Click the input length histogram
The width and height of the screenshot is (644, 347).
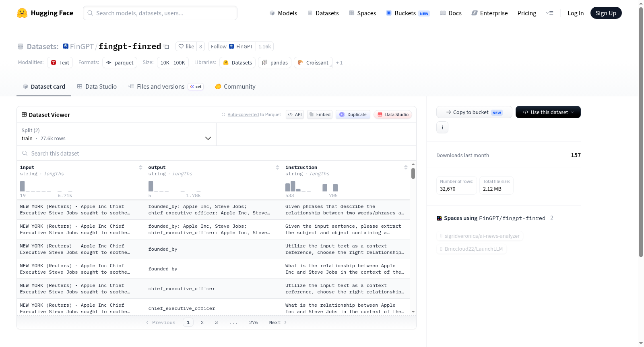pos(46,186)
